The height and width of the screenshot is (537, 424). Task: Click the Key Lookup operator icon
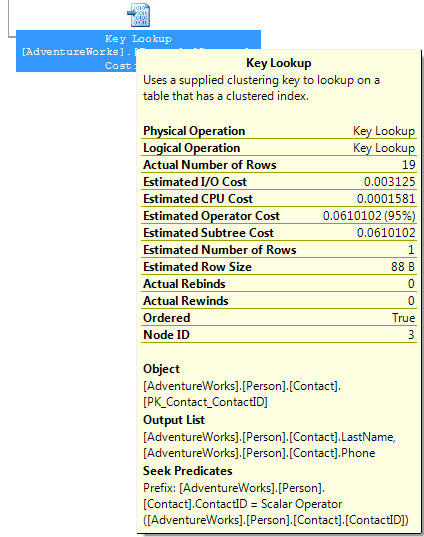138,15
